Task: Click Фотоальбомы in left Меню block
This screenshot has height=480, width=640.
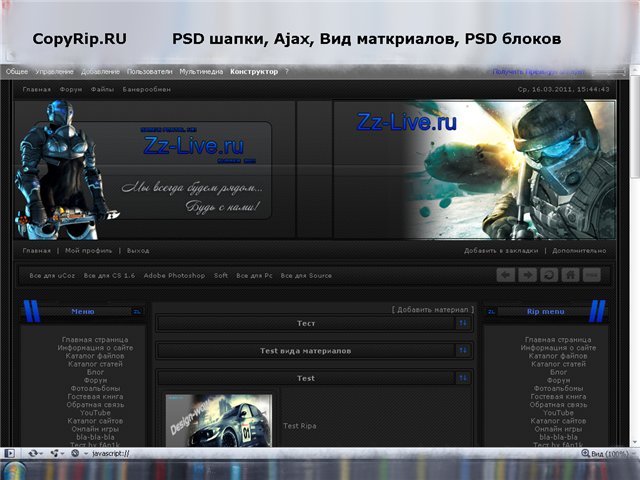Action: [x=95, y=389]
